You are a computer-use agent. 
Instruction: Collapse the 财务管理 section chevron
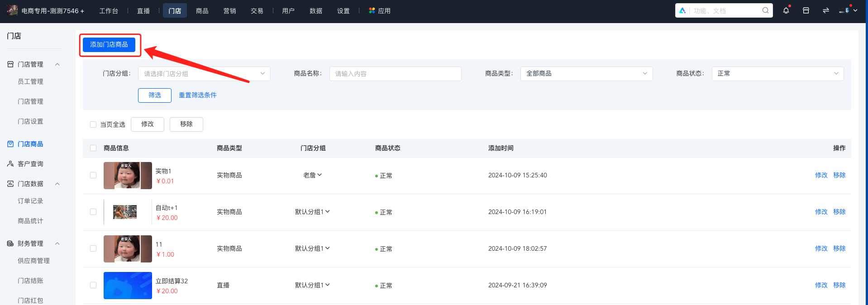(x=57, y=243)
